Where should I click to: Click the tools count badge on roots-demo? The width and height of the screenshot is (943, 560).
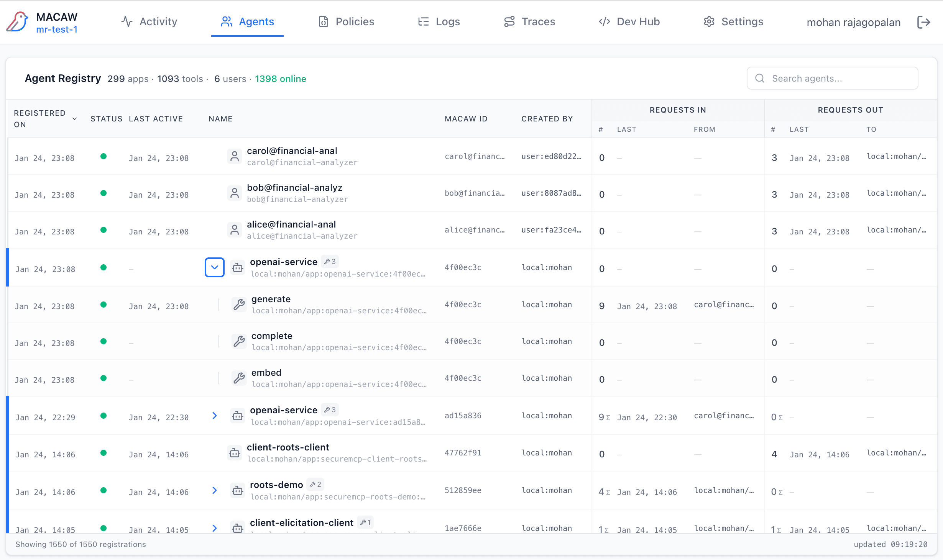pos(315,485)
